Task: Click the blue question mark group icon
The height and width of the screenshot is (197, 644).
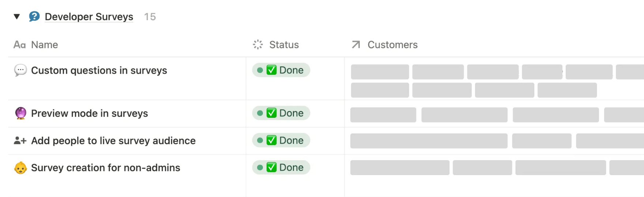Action: pyautogui.click(x=34, y=16)
